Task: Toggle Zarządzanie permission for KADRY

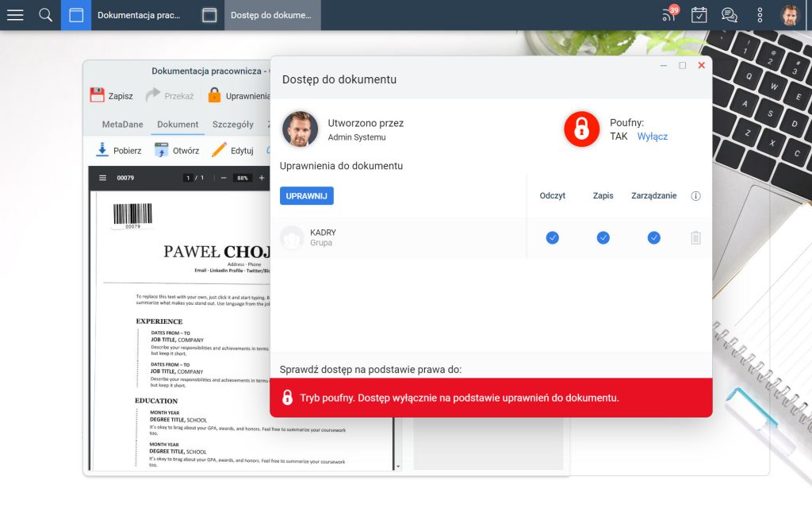Action: (653, 237)
